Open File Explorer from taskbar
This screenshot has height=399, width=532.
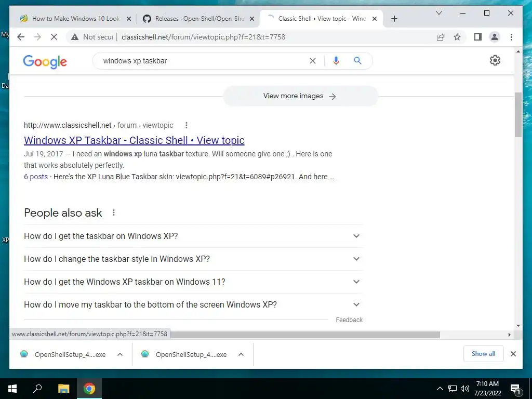click(x=63, y=389)
